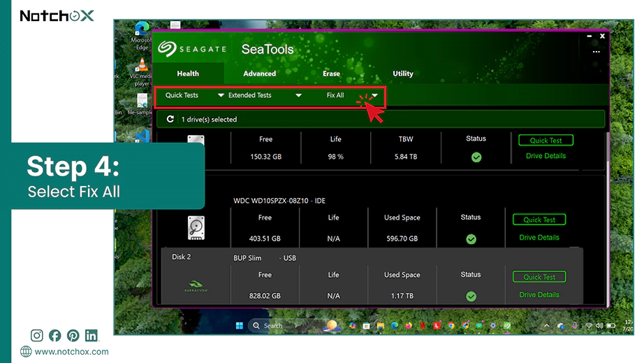Click the OneDrive tray icon
Screen dimensions: 644x363
561,326
